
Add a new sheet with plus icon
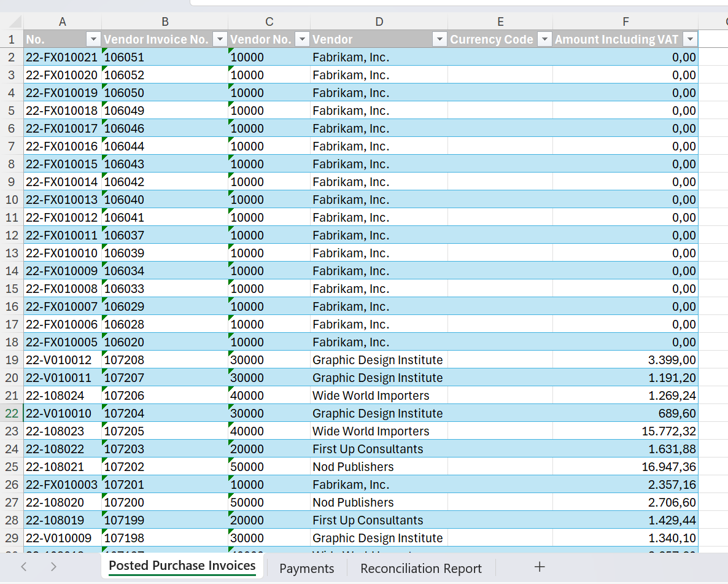point(539,567)
